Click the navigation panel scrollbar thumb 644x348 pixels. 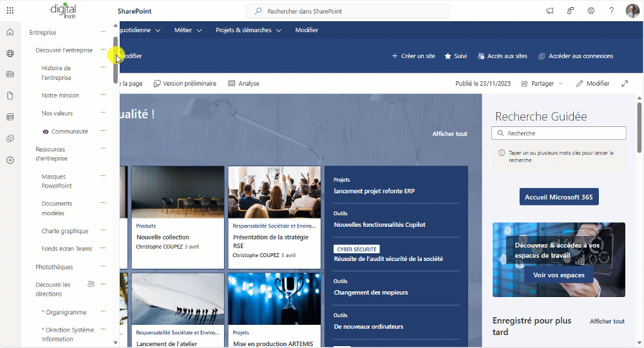[x=115, y=60]
